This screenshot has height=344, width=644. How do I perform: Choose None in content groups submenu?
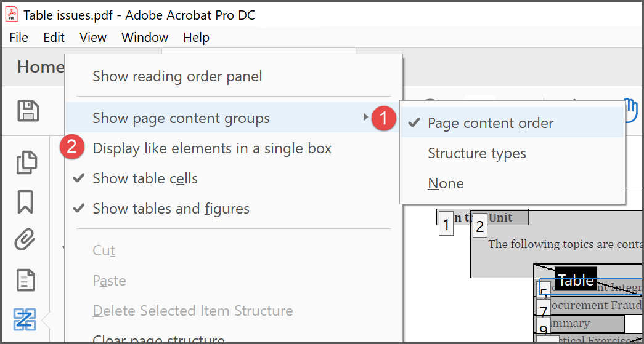[446, 183]
